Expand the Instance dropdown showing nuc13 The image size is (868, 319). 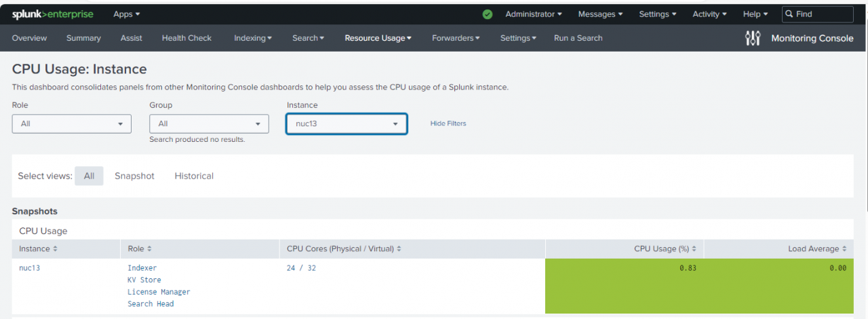347,124
